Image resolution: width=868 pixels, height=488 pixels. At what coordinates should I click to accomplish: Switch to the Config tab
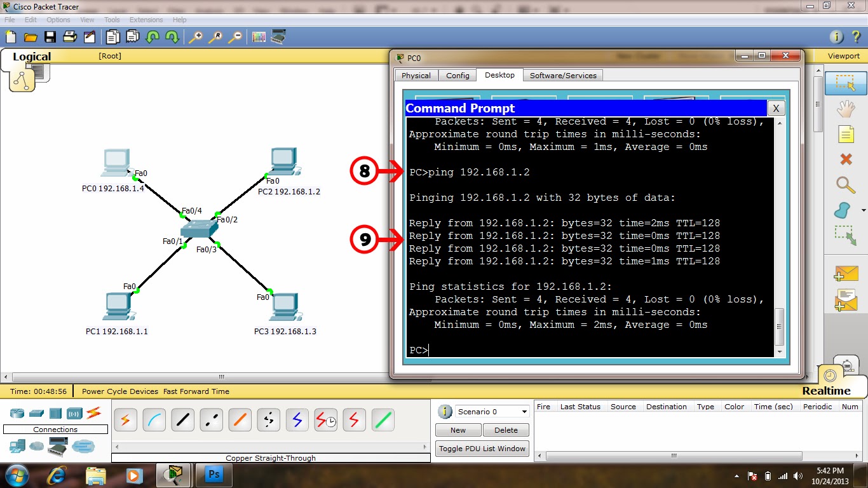tap(457, 75)
